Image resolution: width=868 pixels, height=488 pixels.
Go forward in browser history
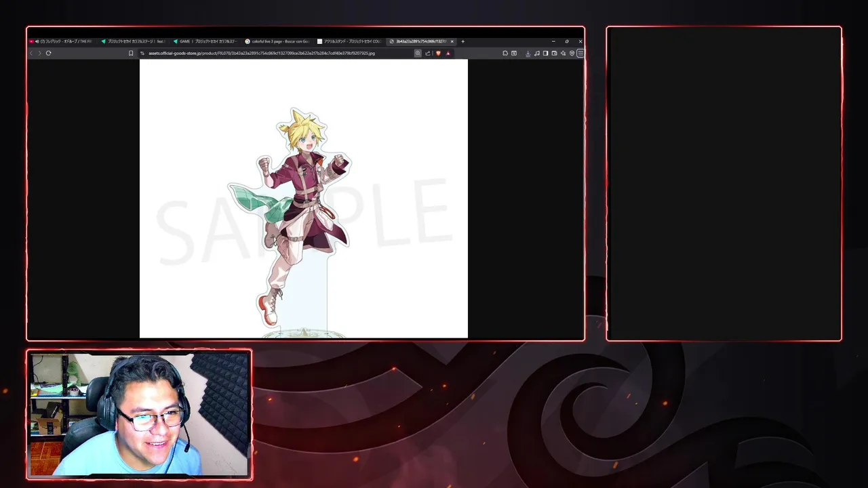tap(39, 53)
